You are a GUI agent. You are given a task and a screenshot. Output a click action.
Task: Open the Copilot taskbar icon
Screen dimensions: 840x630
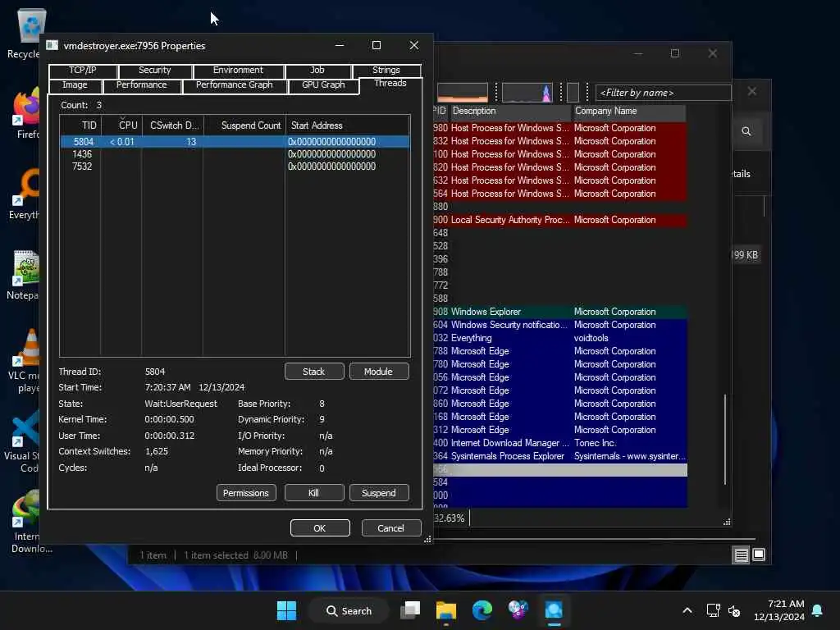coord(518,610)
